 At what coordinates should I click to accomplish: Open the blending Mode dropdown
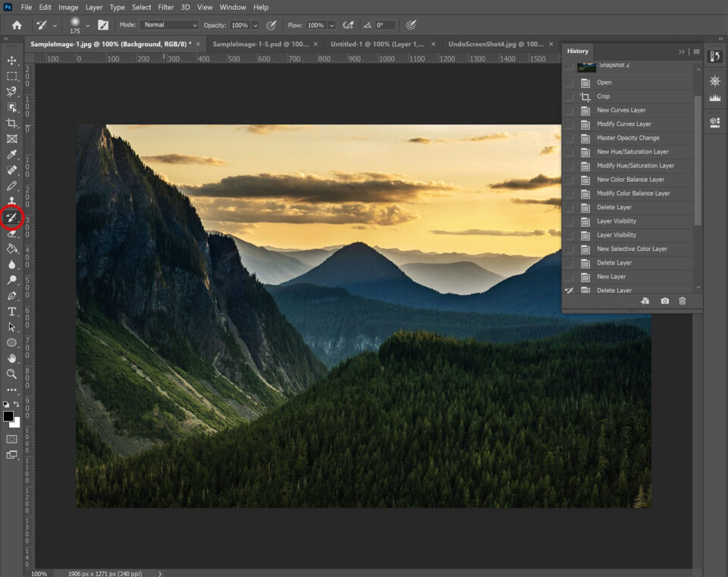[x=169, y=24]
